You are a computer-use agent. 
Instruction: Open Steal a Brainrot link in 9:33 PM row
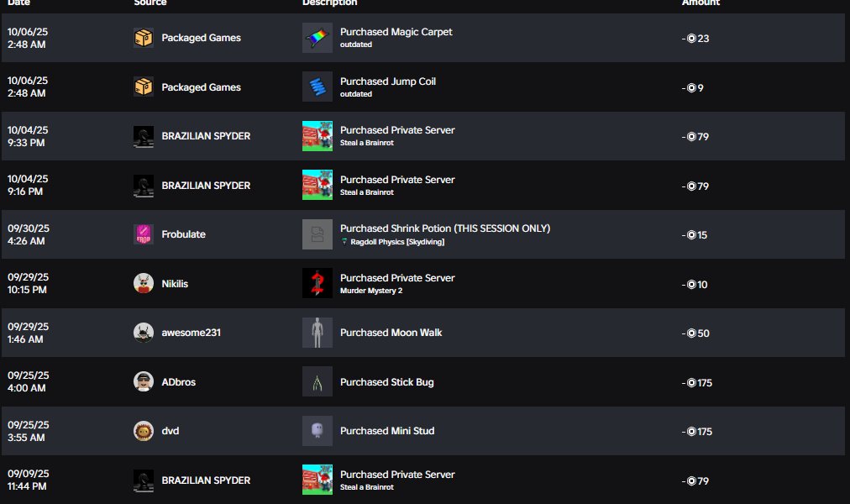point(367,143)
